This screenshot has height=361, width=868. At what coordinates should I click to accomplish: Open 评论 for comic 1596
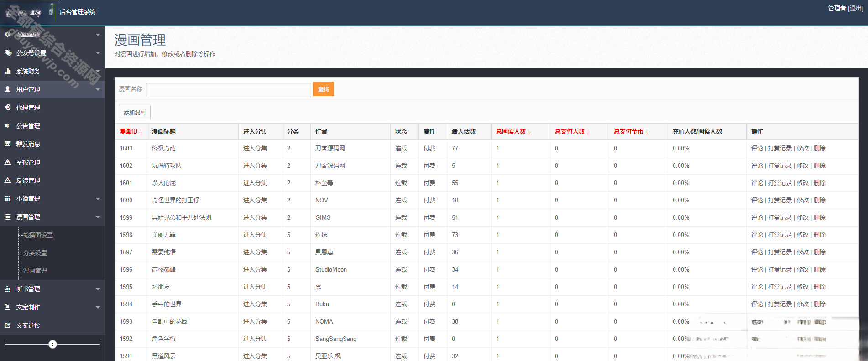click(757, 269)
